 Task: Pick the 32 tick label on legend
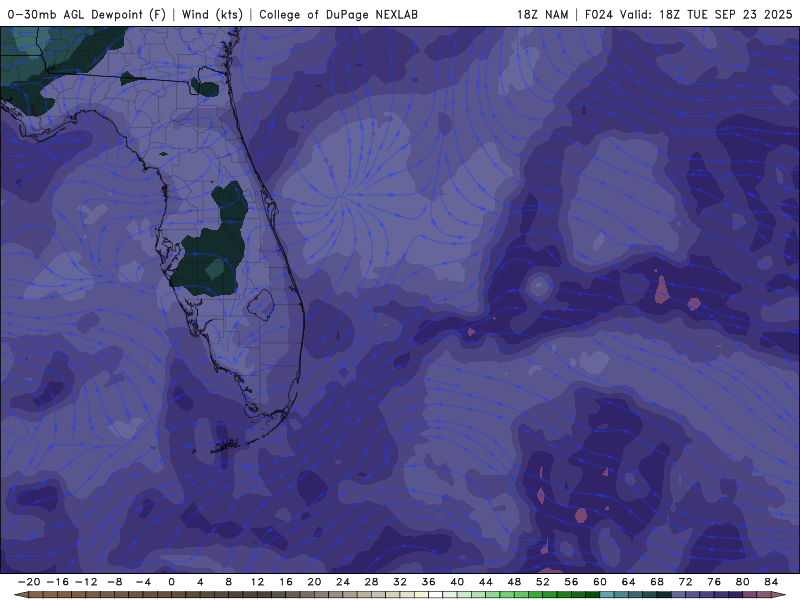pos(400,582)
